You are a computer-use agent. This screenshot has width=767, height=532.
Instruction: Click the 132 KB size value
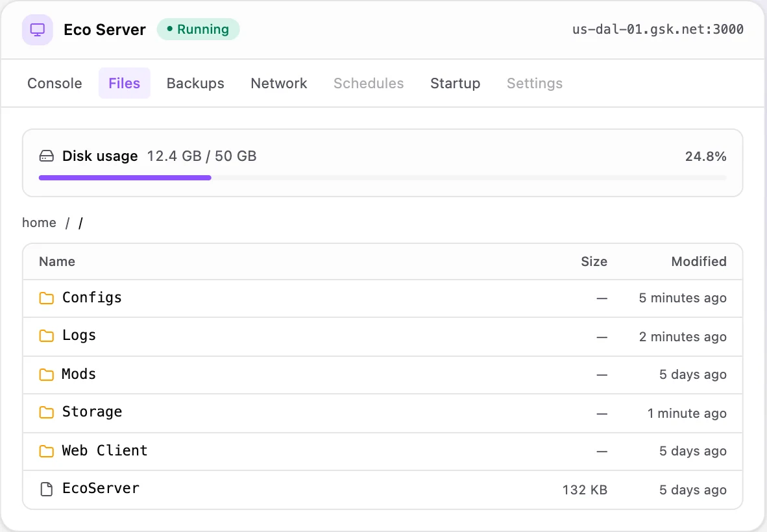[x=585, y=490]
